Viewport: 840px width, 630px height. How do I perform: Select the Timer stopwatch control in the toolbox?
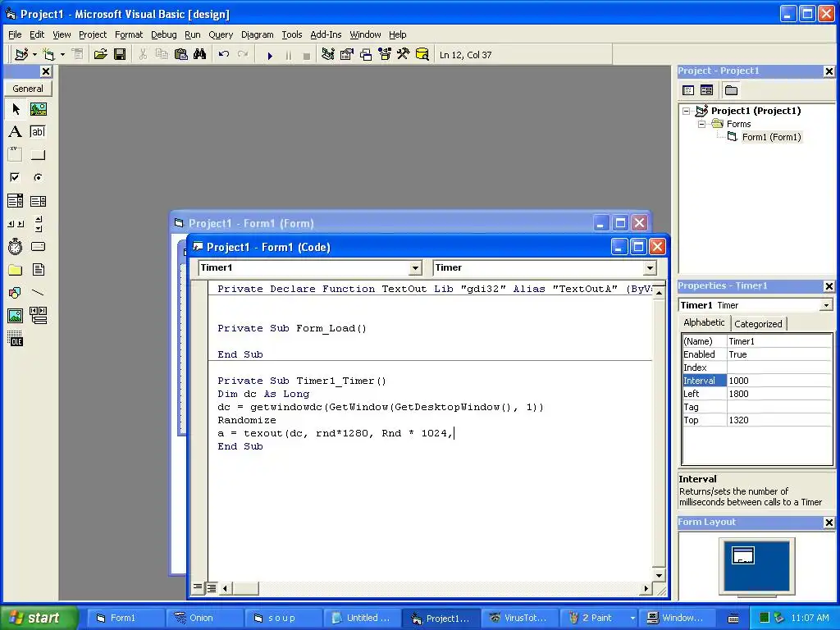click(x=16, y=246)
